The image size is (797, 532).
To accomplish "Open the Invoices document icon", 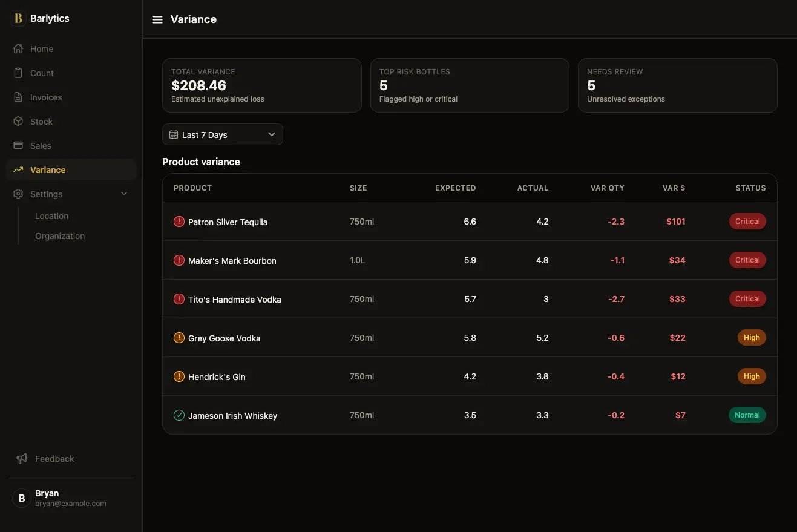I will (18, 97).
